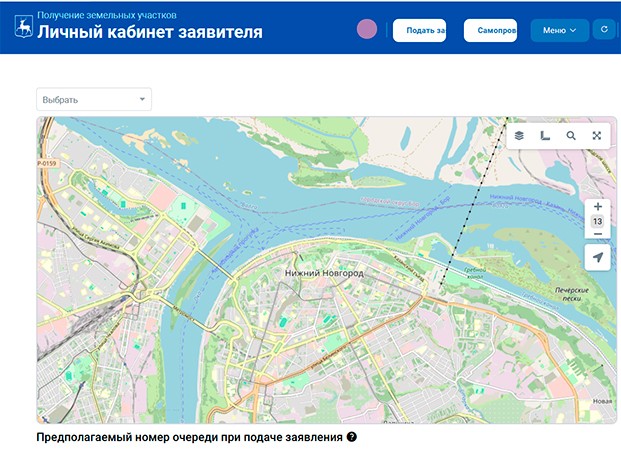Zoom in on the map

click(597, 206)
